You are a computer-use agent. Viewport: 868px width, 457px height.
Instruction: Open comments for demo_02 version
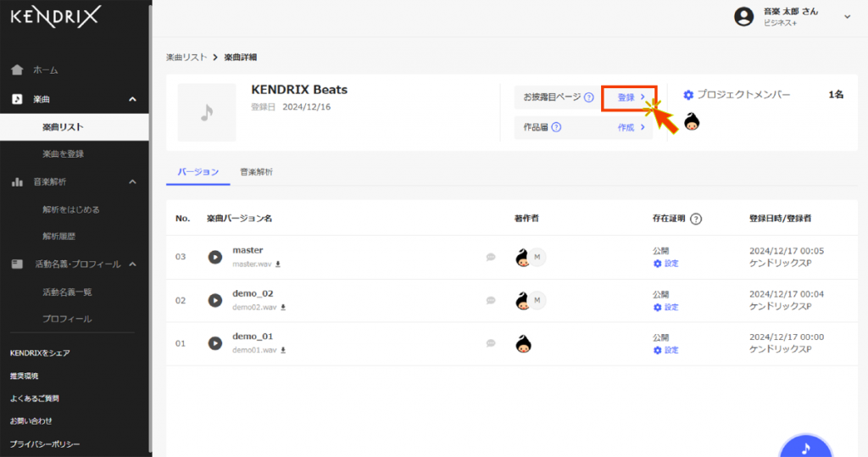coord(491,300)
